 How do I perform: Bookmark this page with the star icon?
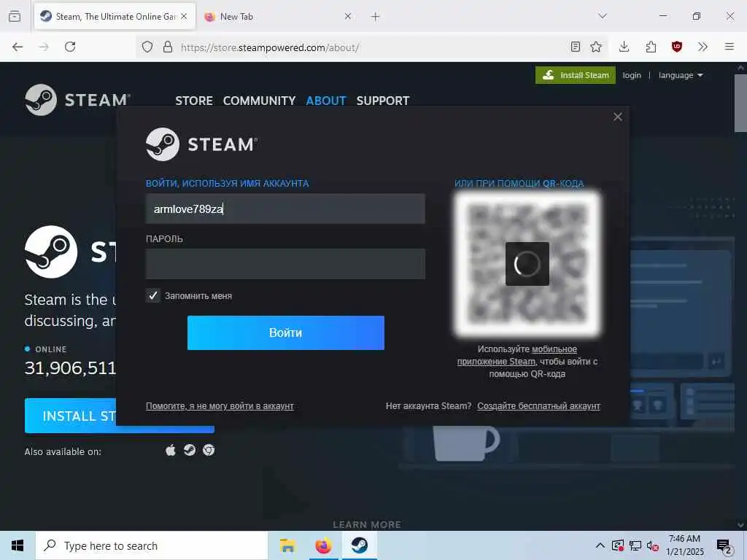(596, 47)
